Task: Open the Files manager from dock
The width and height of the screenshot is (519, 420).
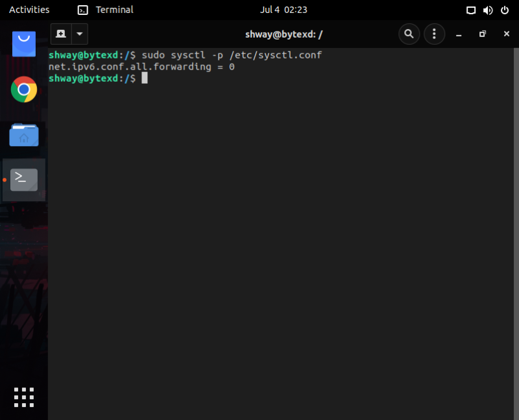Action: pyautogui.click(x=24, y=135)
